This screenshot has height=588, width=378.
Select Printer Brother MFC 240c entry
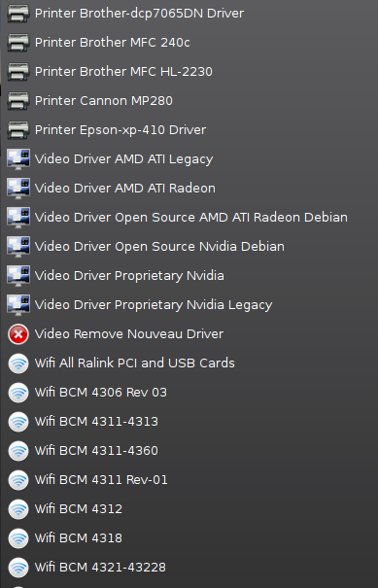coord(189,43)
